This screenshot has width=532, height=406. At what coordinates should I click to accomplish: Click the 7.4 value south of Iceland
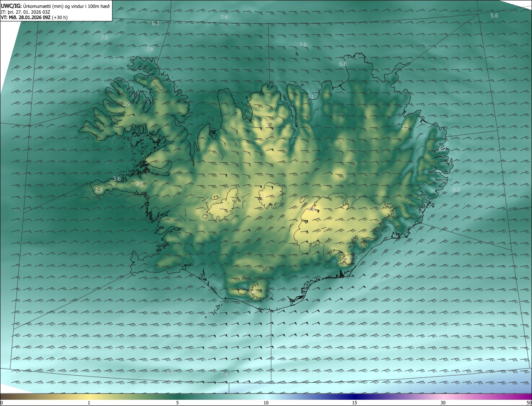[224, 374]
